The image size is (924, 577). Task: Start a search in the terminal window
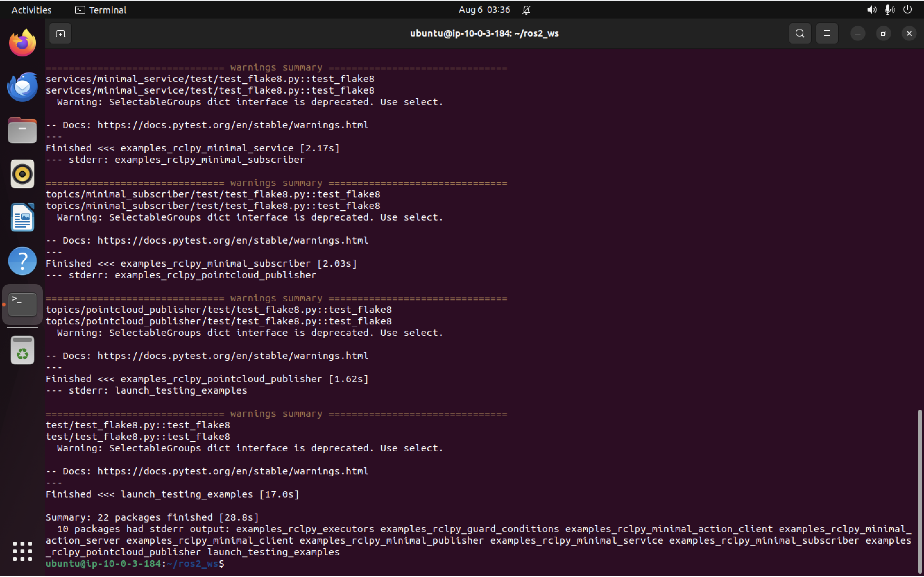coord(800,33)
